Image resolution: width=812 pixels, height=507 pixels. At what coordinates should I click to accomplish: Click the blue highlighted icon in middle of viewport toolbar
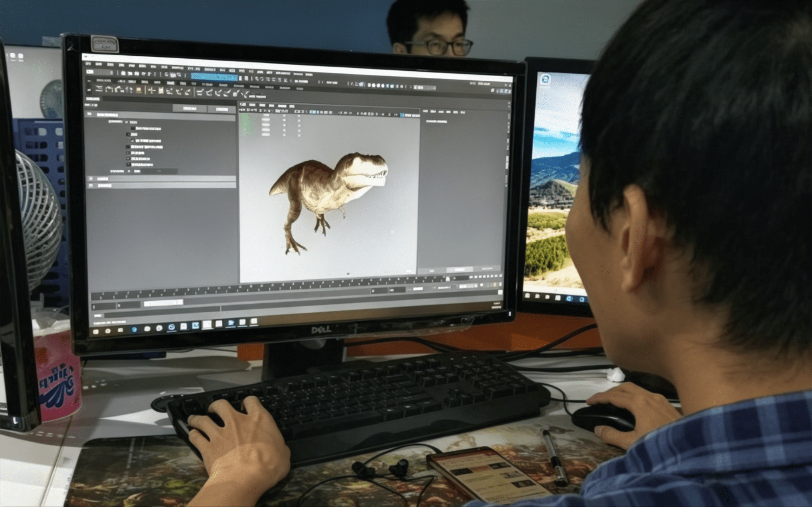(313, 112)
